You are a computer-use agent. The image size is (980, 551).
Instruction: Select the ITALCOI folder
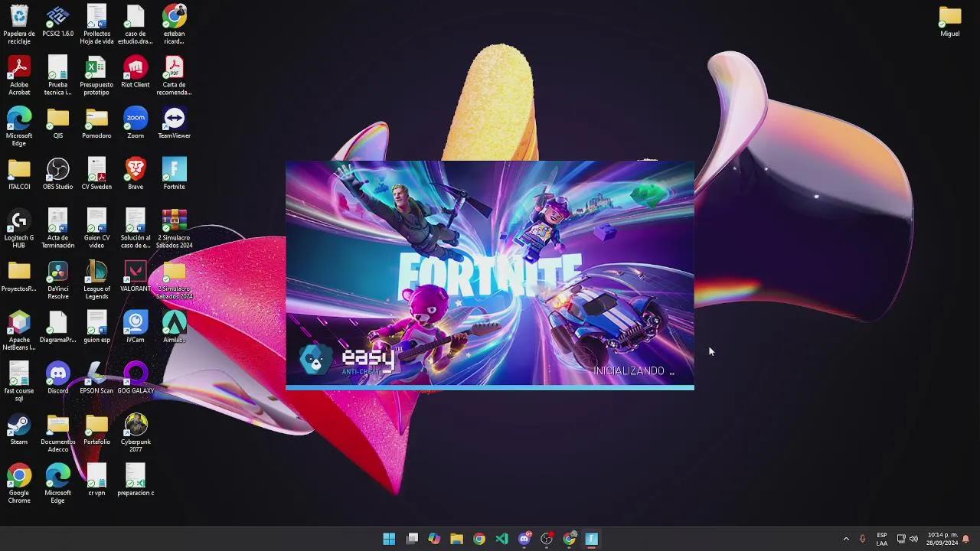[19, 174]
